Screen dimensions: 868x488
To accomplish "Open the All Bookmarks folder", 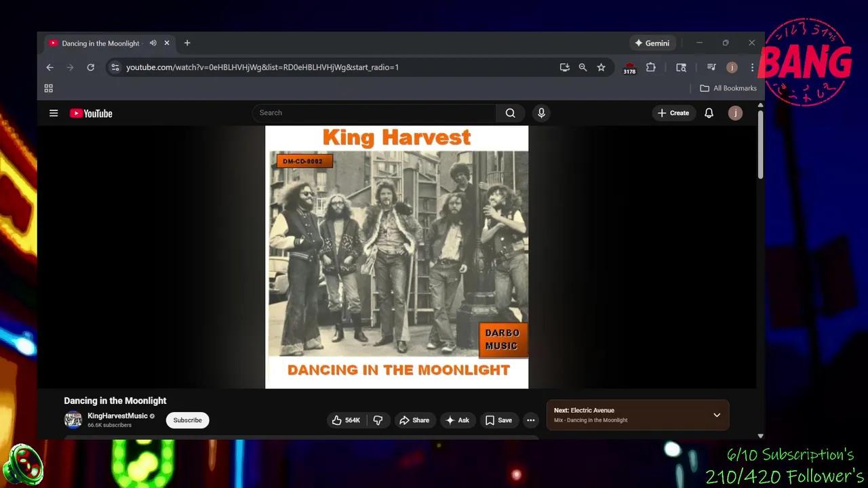I will (x=728, y=88).
